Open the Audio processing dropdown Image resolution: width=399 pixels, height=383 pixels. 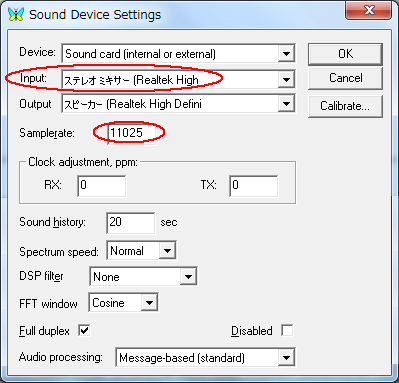point(286,358)
